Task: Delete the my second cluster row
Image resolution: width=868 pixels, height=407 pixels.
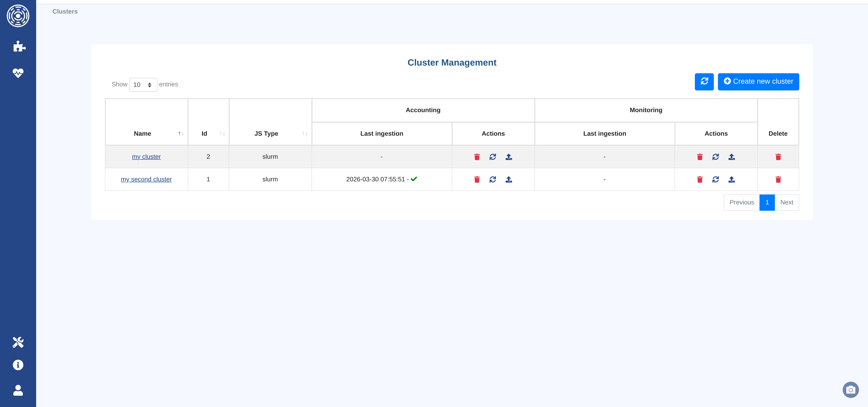Action: 778,180
